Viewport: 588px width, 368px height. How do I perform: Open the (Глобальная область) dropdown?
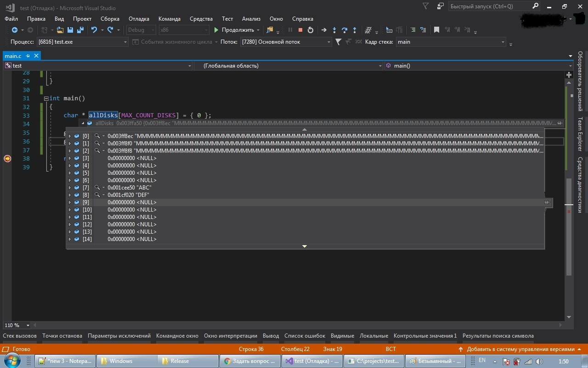pos(380,66)
